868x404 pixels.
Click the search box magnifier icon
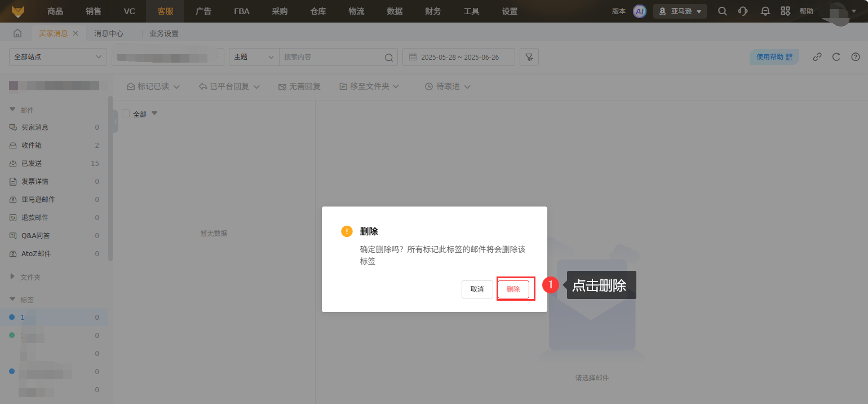pyautogui.click(x=389, y=58)
